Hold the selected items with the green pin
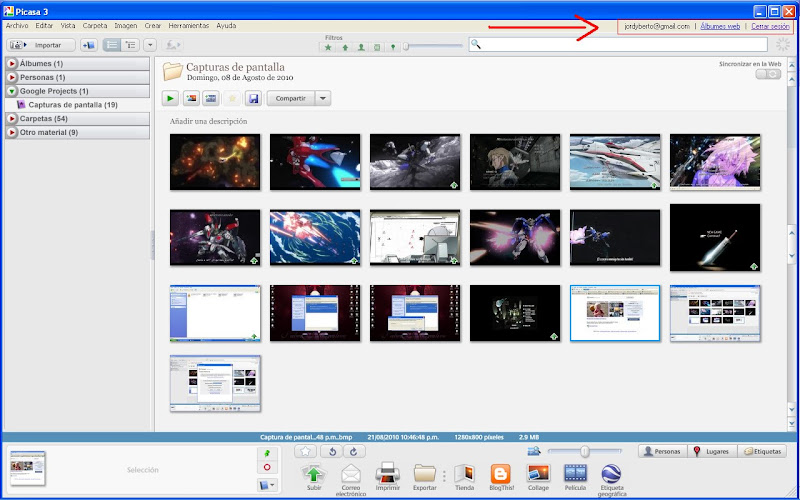 click(x=267, y=453)
